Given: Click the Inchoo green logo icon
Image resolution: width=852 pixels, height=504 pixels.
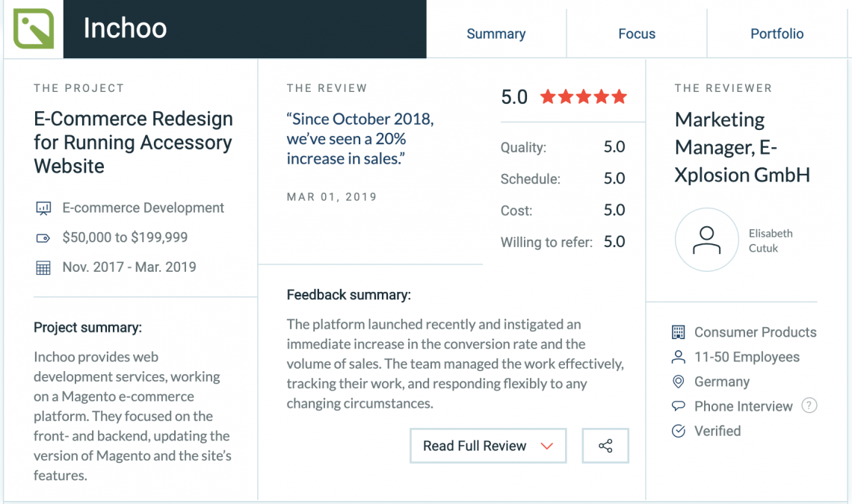Looking at the screenshot, I should (34, 29).
